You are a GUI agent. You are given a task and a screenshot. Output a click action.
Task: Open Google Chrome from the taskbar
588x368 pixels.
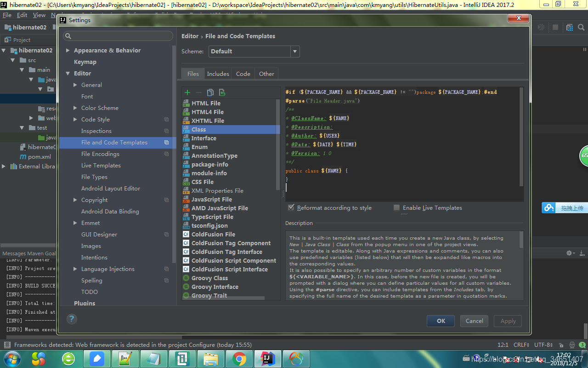coord(239,359)
